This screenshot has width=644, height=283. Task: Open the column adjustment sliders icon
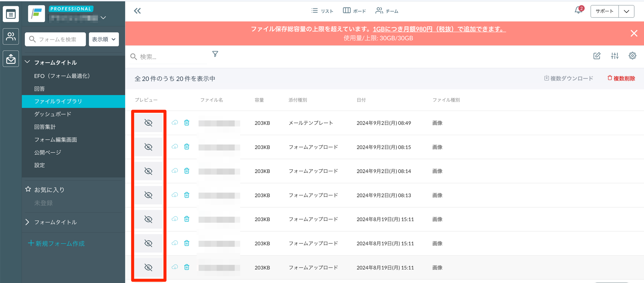coord(614,56)
